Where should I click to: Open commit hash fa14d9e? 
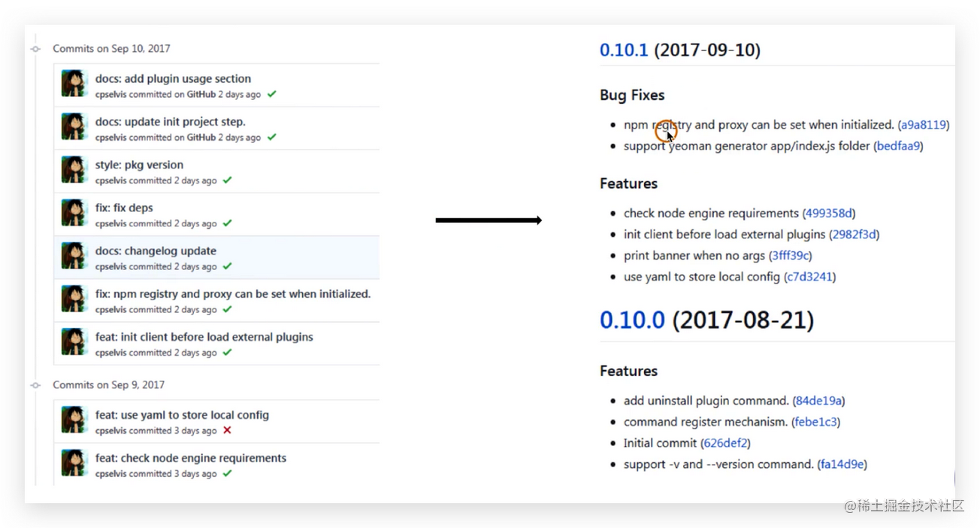click(842, 465)
